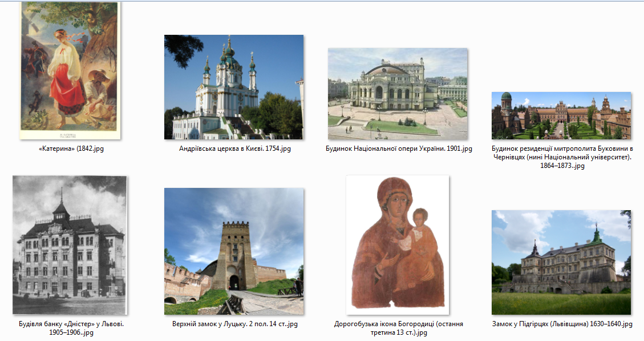Click the file name Будинок Національної опери України. 1901.jpg
The image size is (644, 341).
coord(399,149)
